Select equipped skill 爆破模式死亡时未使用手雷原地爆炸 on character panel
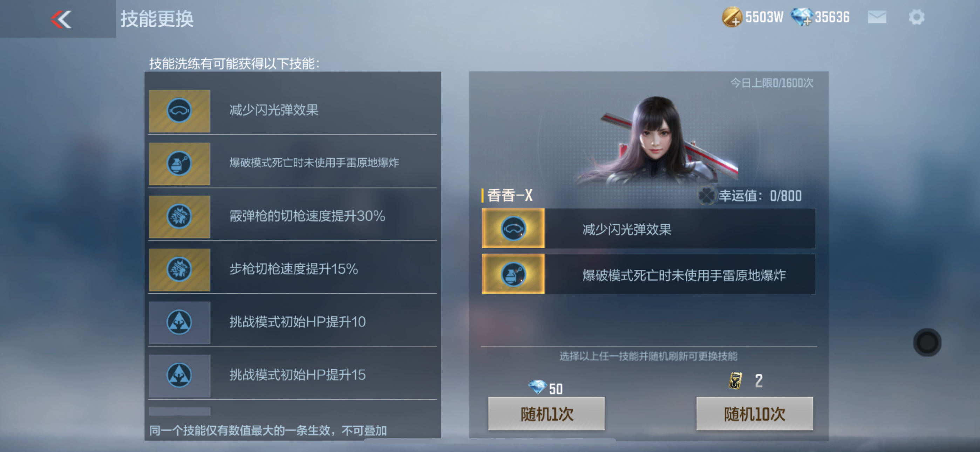Image resolution: width=980 pixels, height=452 pixels. click(649, 274)
